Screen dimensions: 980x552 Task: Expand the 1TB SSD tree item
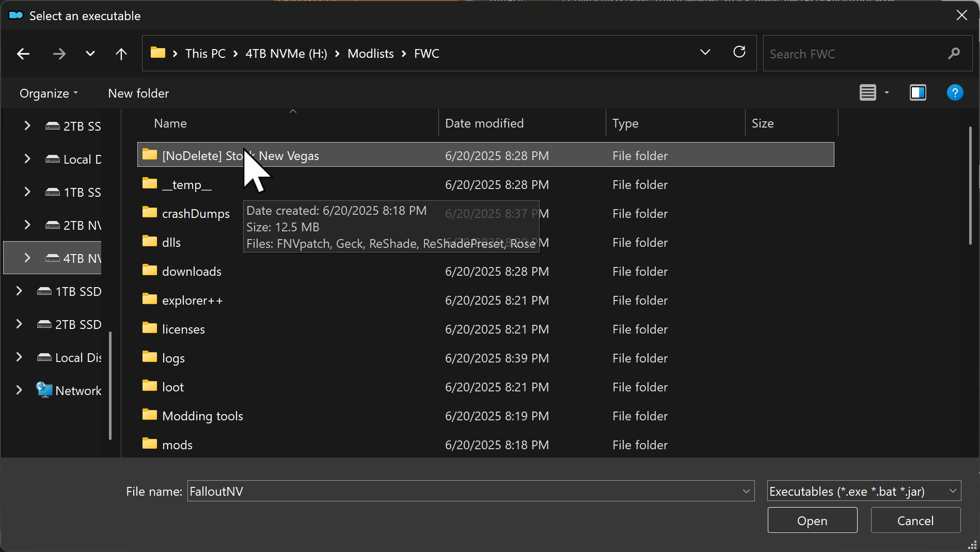(19, 291)
